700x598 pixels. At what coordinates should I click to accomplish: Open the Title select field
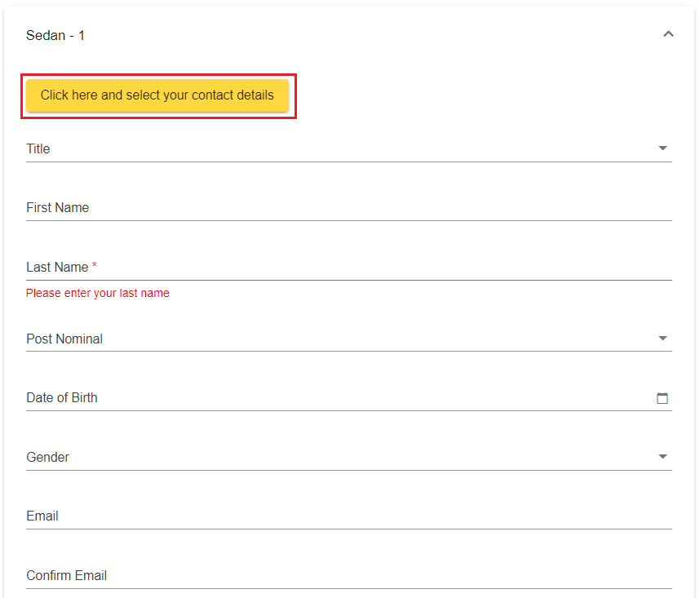tap(326, 148)
